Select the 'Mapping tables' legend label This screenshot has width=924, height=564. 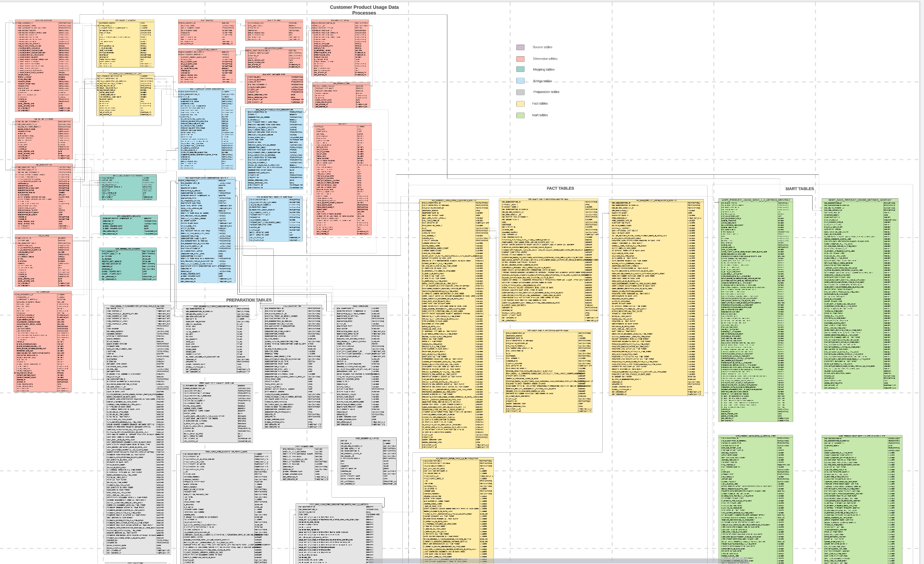click(543, 69)
